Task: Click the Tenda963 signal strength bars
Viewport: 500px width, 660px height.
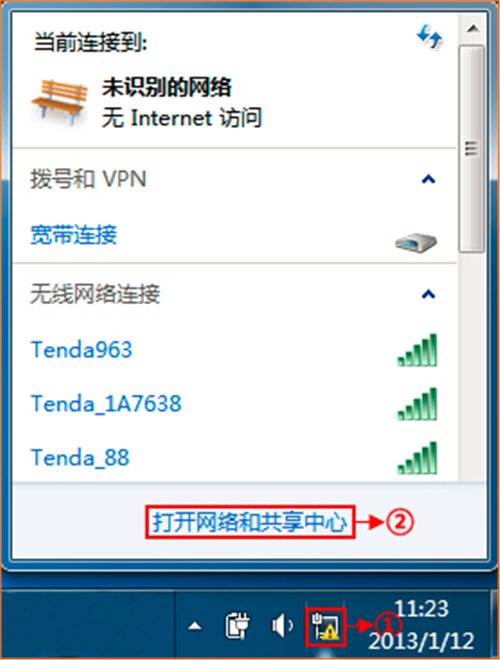Action: tap(417, 350)
